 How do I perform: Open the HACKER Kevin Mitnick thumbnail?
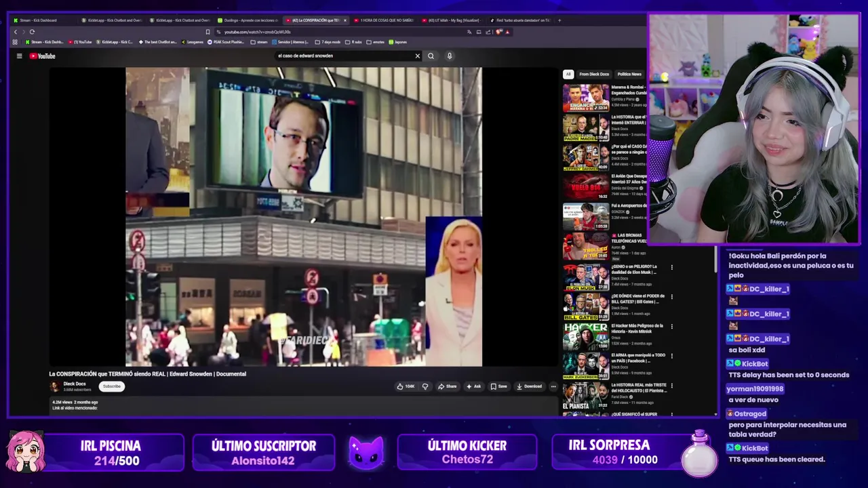tap(585, 336)
